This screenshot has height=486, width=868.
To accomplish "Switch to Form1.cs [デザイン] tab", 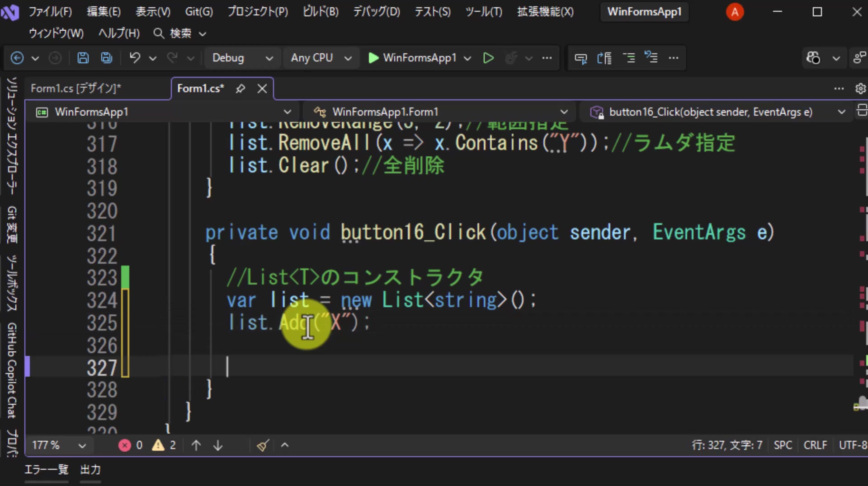I will coord(76,89).
